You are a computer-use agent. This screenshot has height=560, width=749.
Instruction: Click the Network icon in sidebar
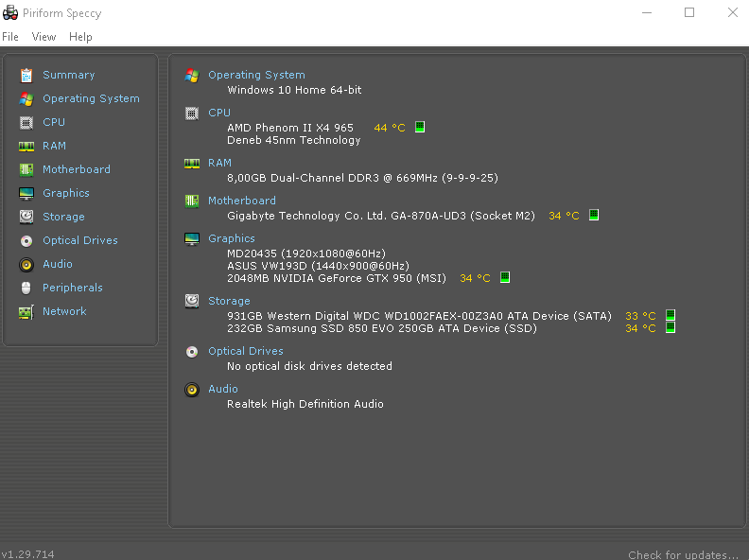coord(26,311)
